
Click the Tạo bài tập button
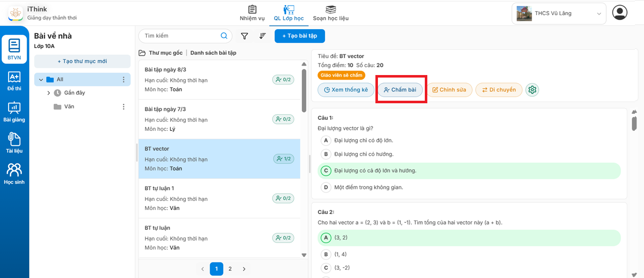299,36
